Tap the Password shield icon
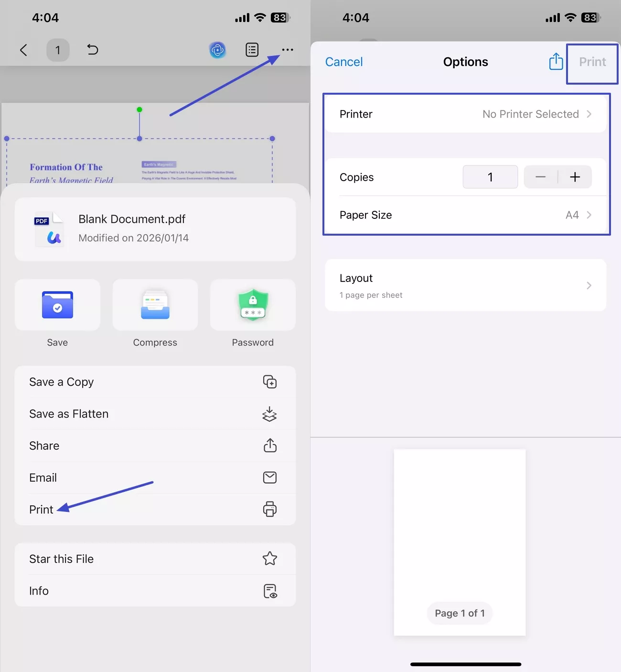This screenshot has width=621, height=672. pos(253,305)
